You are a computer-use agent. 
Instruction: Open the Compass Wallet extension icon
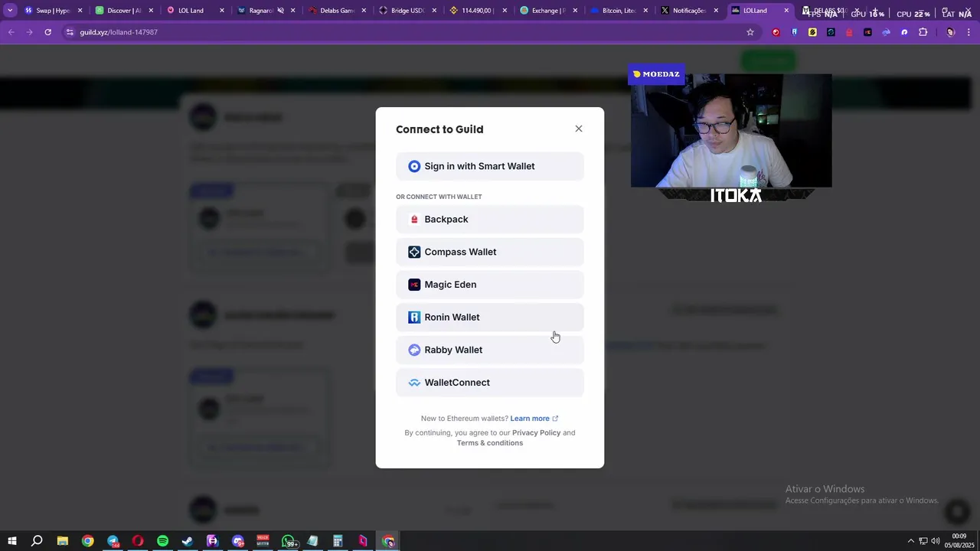tap(831, 32)
